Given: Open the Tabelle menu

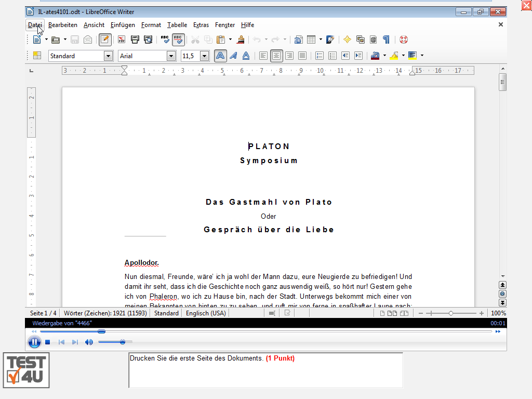Looking at the screenshot, I should pos(177,25).
